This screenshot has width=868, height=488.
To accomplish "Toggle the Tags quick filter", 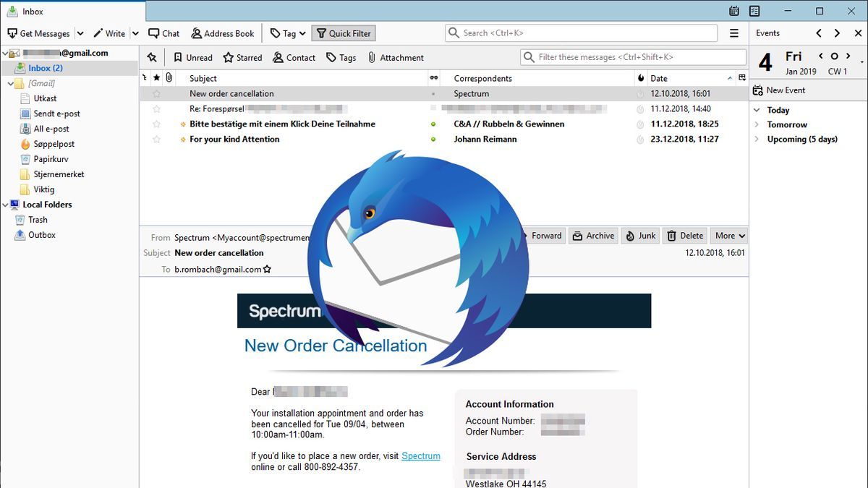I will click(x=341, y=57).
